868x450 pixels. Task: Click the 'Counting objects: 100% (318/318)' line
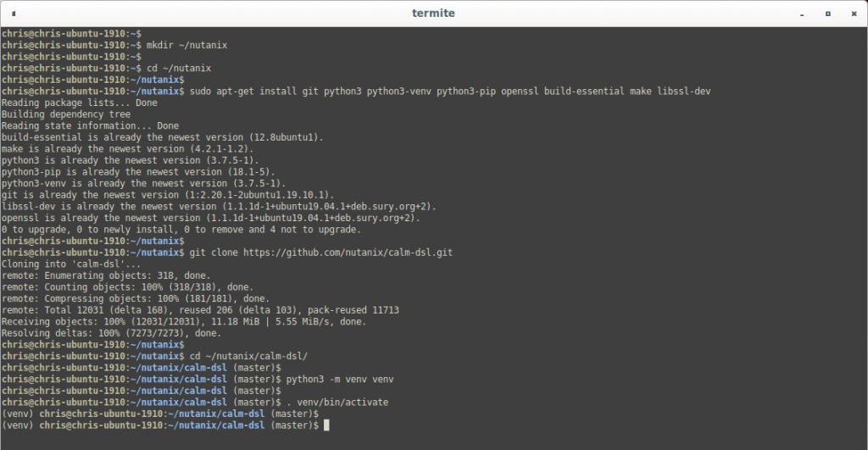127,287
